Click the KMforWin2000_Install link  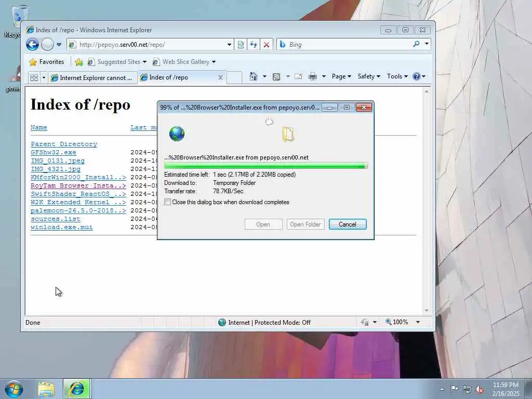[x=78, y=177]
